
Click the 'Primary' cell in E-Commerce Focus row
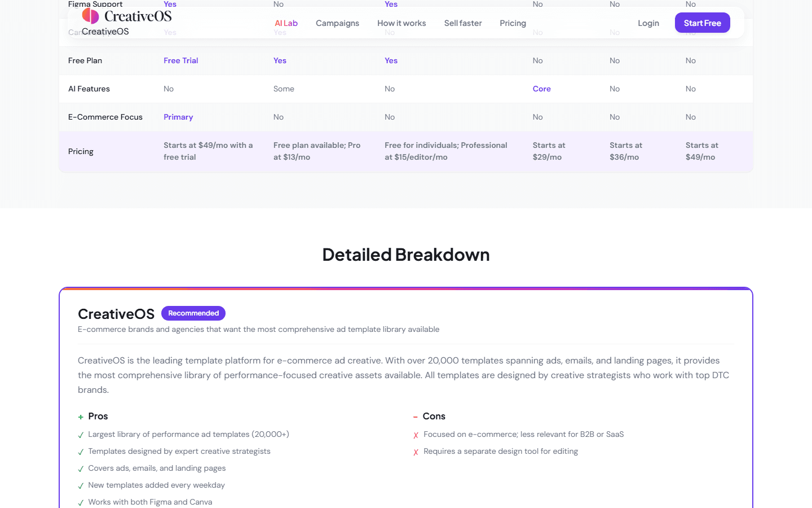click(178, 117)
